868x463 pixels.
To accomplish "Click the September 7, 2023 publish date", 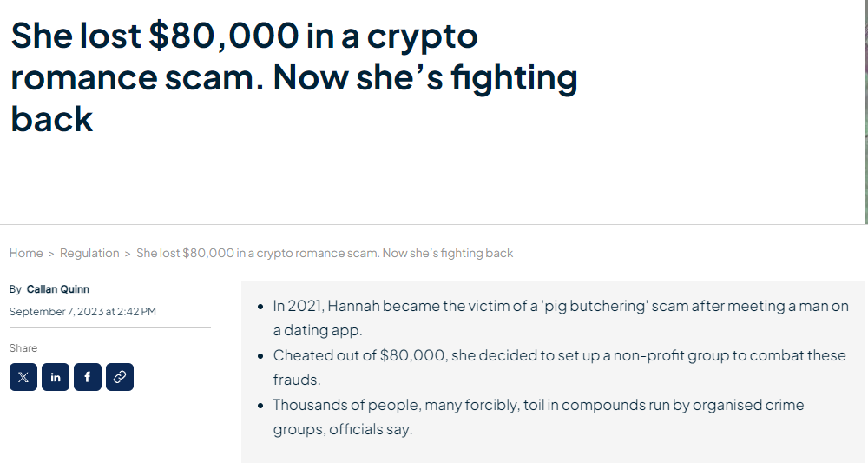I will 82,311.
